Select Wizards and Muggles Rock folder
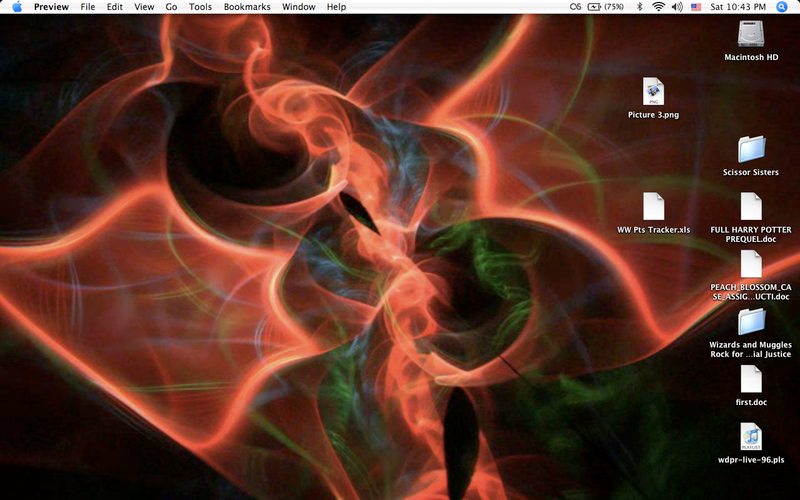 point(751,321)
